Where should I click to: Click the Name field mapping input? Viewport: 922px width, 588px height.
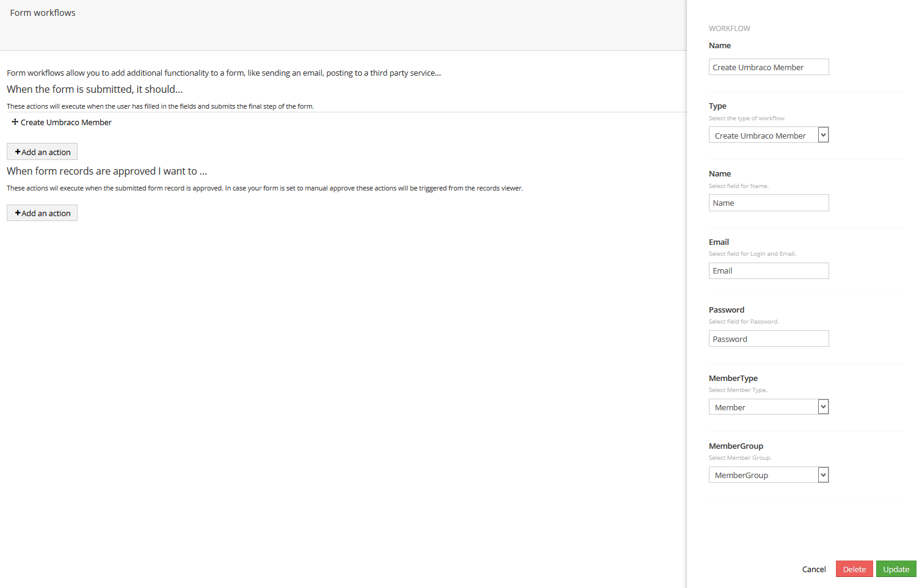pyautogui.click(x=769, y=203)
